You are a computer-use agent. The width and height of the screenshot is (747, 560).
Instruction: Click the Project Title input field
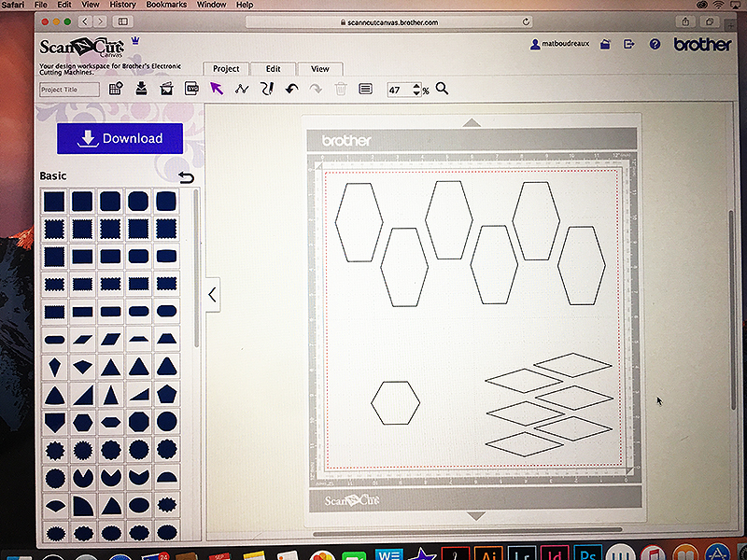click(x=69, y=90)
